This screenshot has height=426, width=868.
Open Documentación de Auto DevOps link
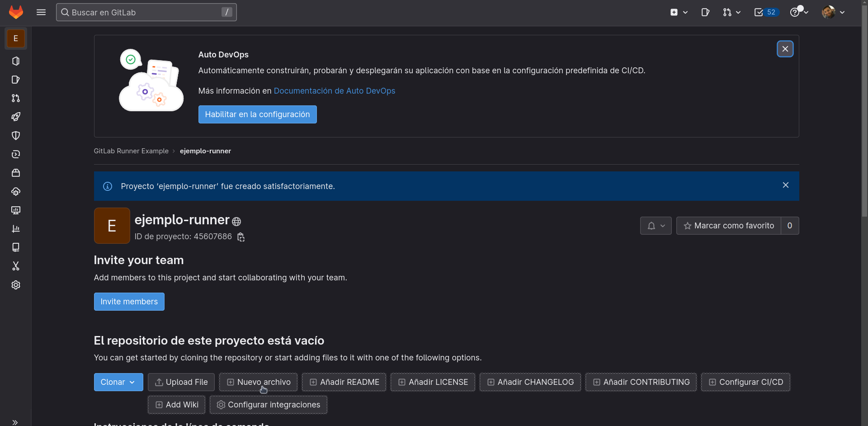(x=335, y=91)
